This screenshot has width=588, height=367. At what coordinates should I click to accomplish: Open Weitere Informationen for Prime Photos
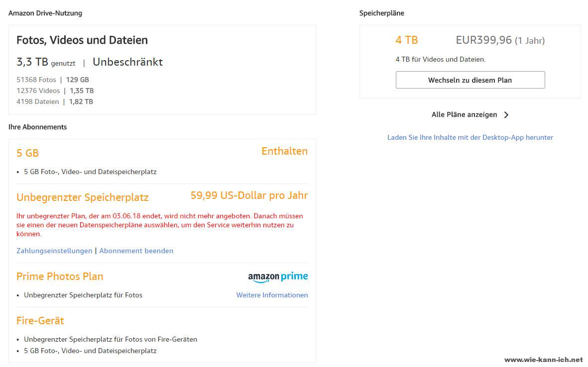272,295
